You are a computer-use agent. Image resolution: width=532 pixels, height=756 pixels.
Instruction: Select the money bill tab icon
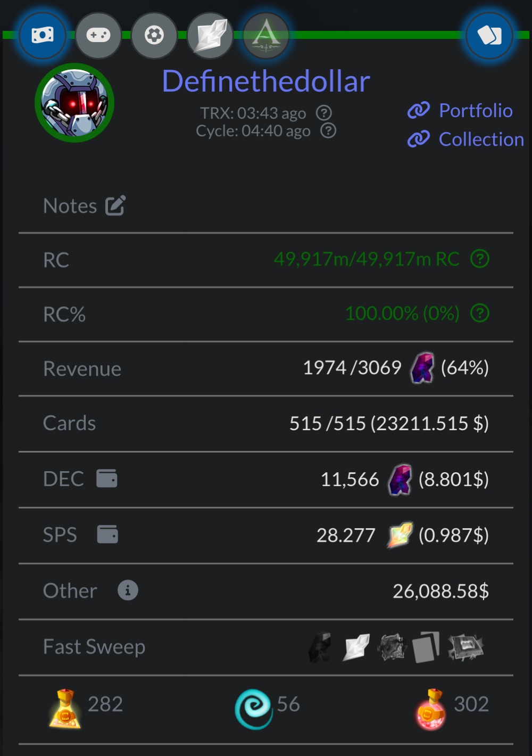click(x=43, y=36)
